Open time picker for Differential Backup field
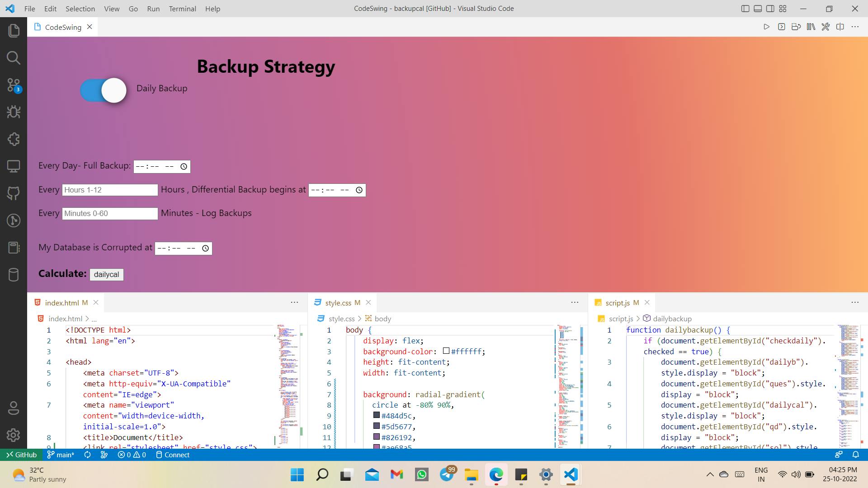Screen dimensions: 868x488 point(359,190)
